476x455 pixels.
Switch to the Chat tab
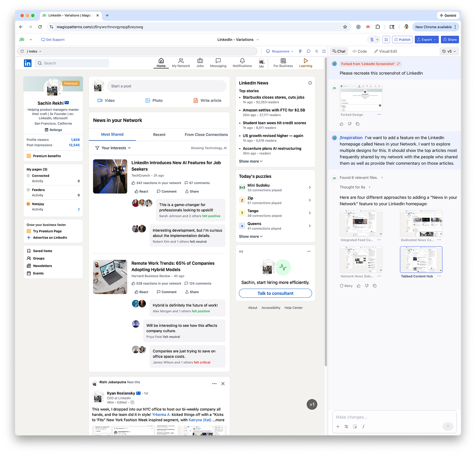pos(339,51)
